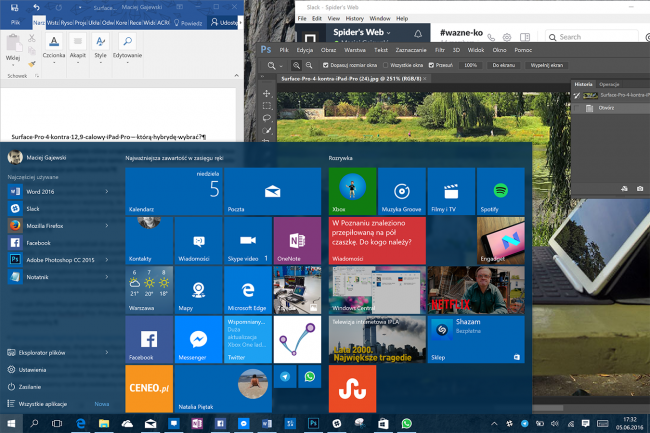Select the Rectangular Marquee tool in Photoshop

tap(267, 106)
